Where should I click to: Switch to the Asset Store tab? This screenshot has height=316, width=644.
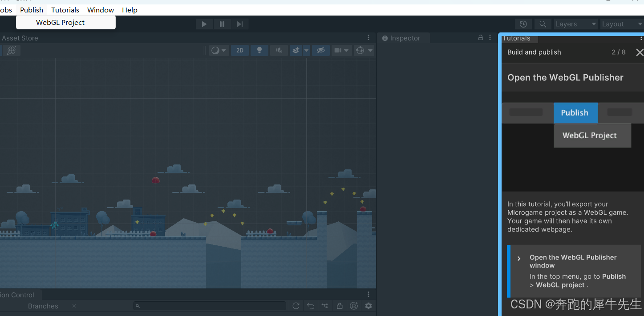click(x=20, y=38)
